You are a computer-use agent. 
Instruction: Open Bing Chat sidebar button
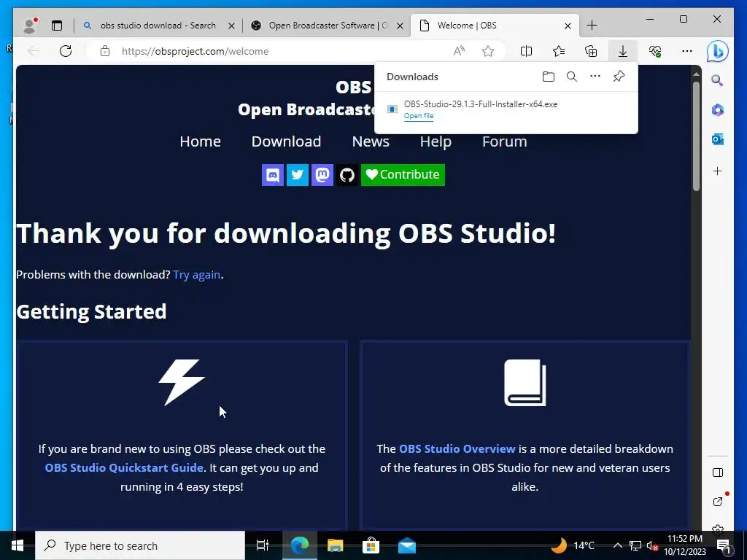pyautogui.click(x=718, y=51)
